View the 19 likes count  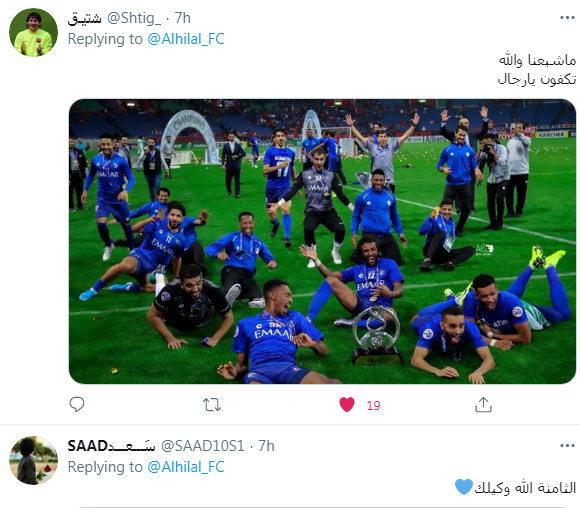373,406
